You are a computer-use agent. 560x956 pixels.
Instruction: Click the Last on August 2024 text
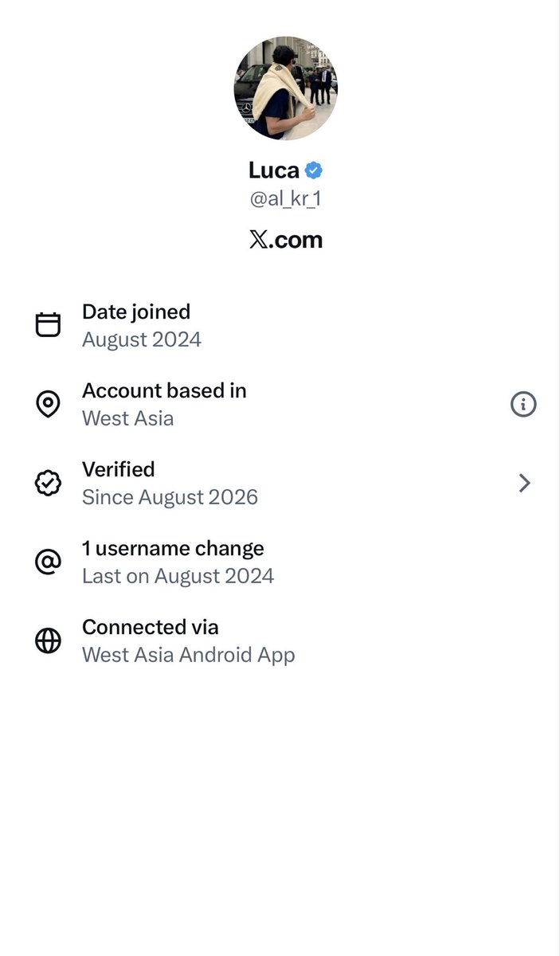click(x=178, y=577)
